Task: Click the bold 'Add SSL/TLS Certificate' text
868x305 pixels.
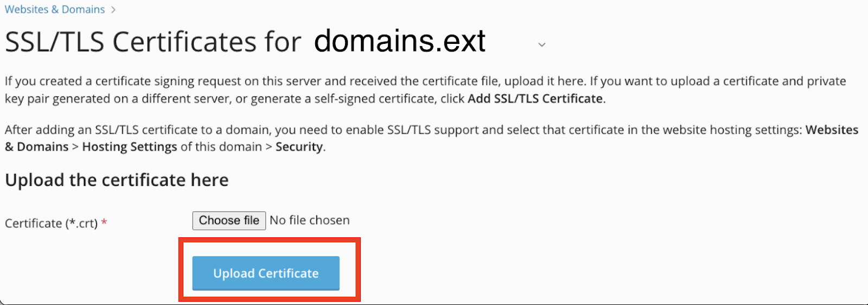Action: [x=535, y=99]
